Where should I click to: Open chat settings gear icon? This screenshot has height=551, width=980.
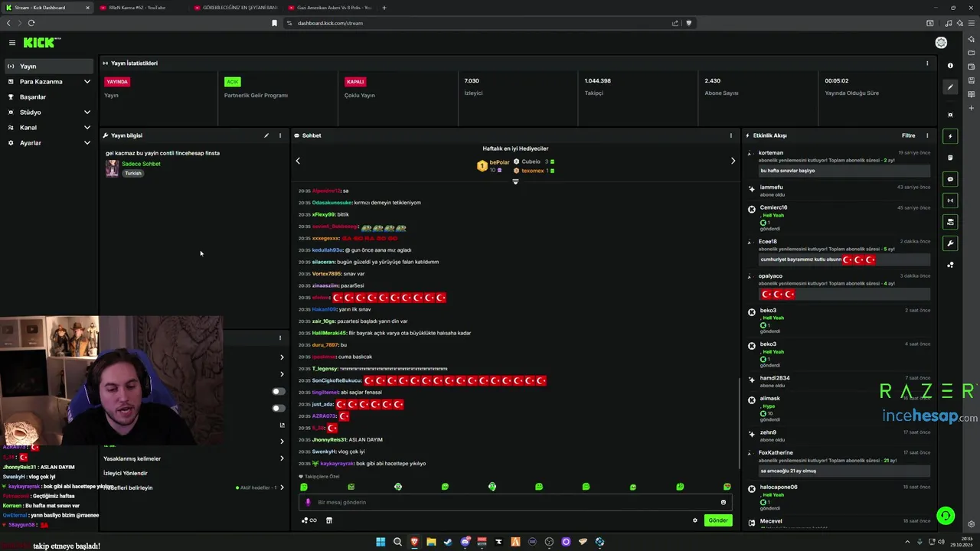pos(695,520)
